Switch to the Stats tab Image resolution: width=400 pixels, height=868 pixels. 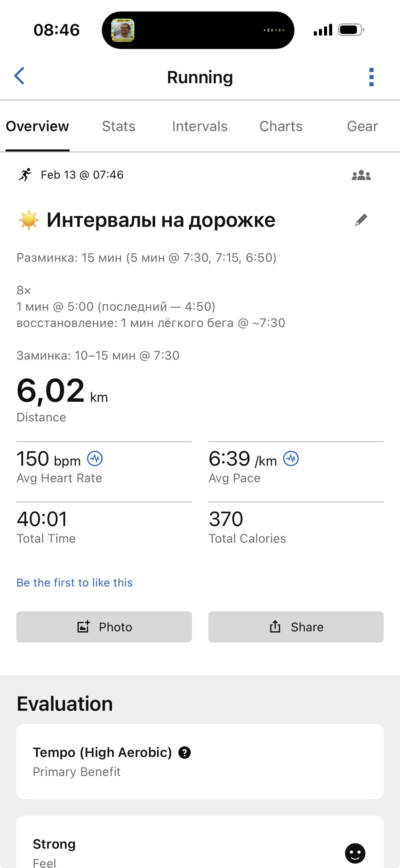pos(119,126)
